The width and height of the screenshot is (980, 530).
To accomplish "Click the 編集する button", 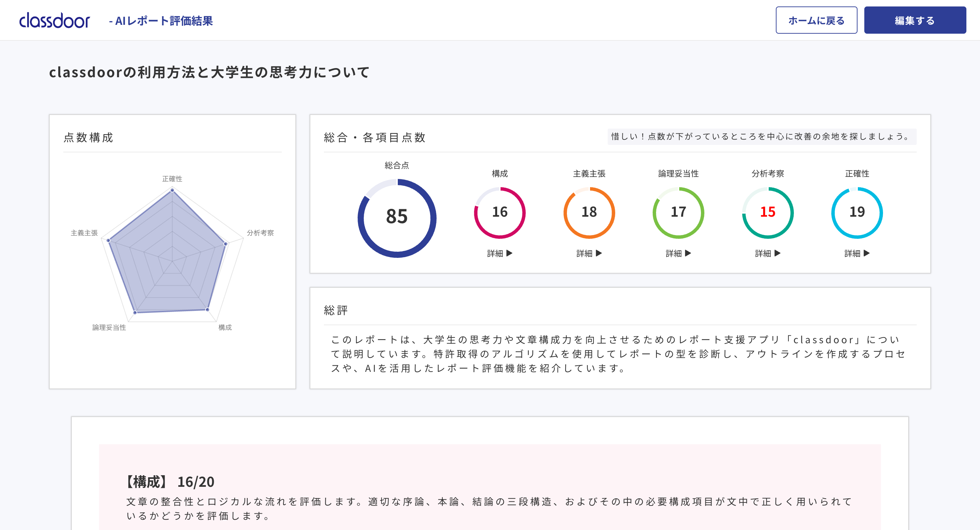I will (915, 20).
